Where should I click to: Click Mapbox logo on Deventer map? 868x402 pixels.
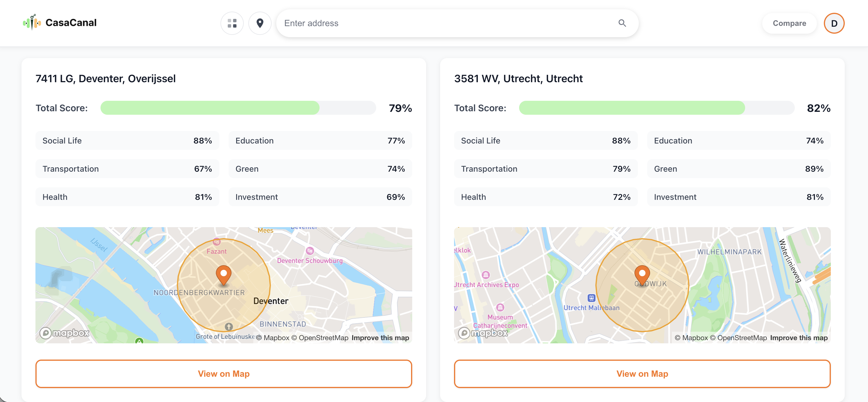pos(64,333)
